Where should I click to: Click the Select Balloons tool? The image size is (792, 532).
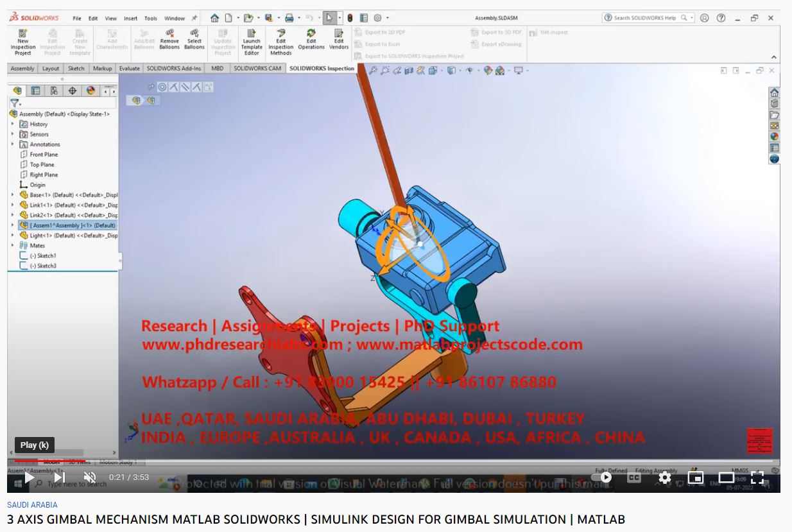coord(194,39)
